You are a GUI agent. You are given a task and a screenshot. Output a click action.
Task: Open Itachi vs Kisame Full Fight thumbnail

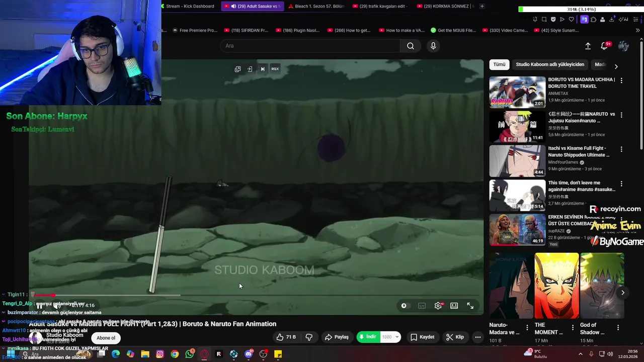click(517, 161)
